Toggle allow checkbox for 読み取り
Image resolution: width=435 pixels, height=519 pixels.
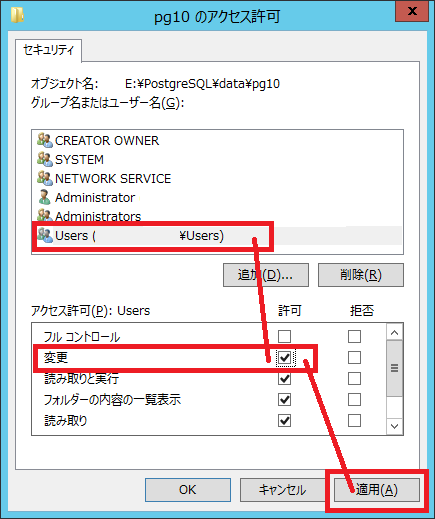284,421
